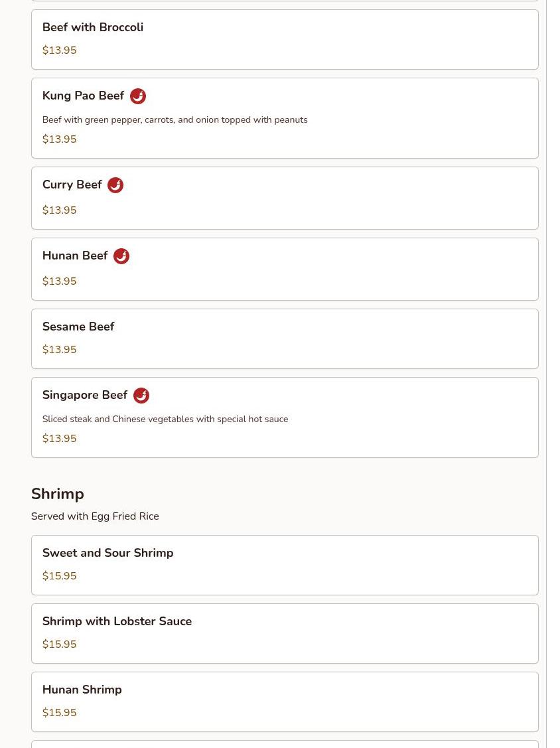The image size is (560, 748).
Task: Click the spicy chili icon beside Kung Pao Beef
Action: pyautogui.click(x=138, y=96)
